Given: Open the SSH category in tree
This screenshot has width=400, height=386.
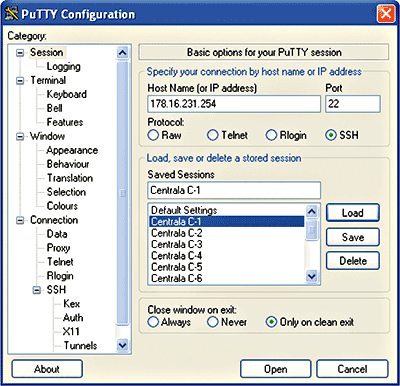Looking at the screenshot, I should point(56,290).
